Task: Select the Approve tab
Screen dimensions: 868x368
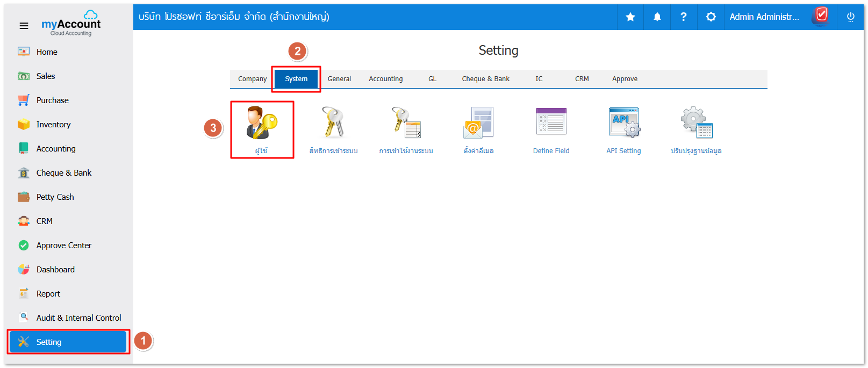Action: [625, 79]
